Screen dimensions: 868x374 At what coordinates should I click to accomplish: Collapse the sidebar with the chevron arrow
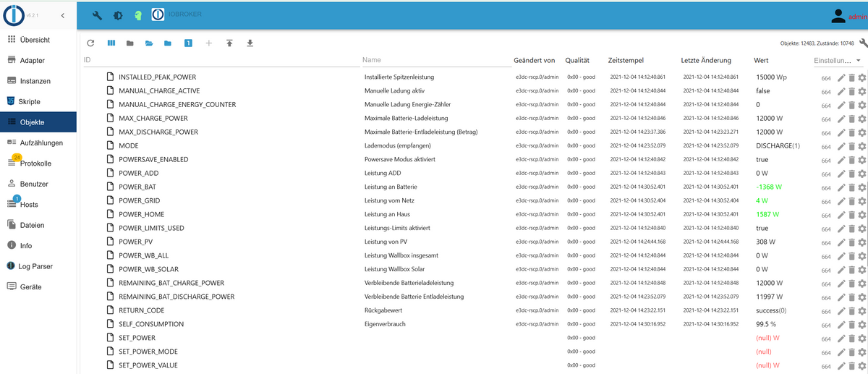pos(63,15)
